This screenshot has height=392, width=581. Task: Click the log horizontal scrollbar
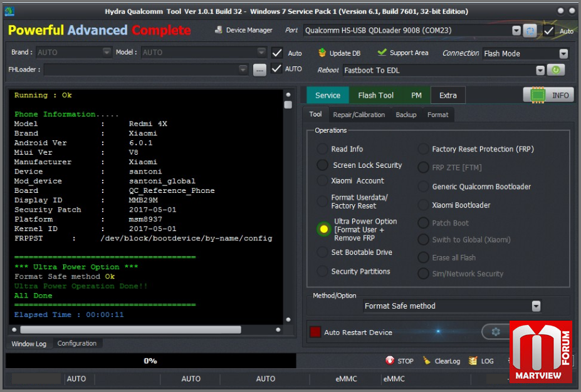pyautogui.click(x=130, y=329)
